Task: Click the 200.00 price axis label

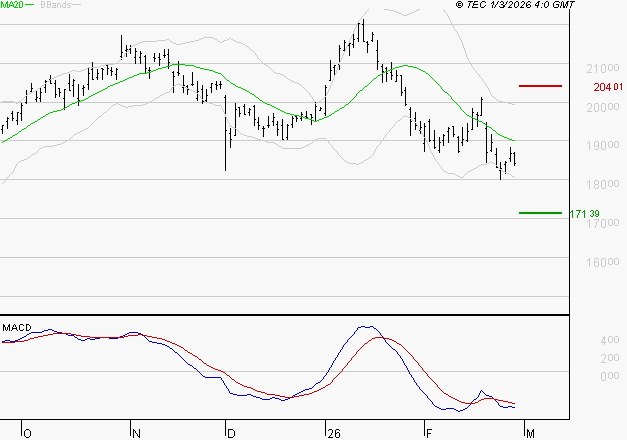Action: [x=603, y=107]
